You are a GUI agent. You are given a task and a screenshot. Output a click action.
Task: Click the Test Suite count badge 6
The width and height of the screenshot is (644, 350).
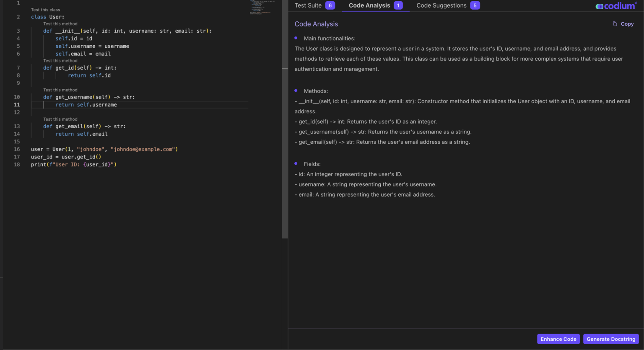coord(330,5)
